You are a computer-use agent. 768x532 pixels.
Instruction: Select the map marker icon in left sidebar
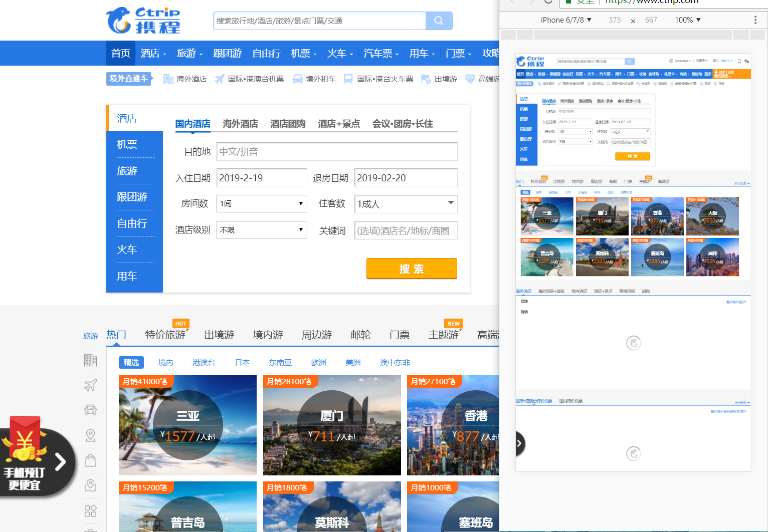pyautogui.click(x=90, y=485)
